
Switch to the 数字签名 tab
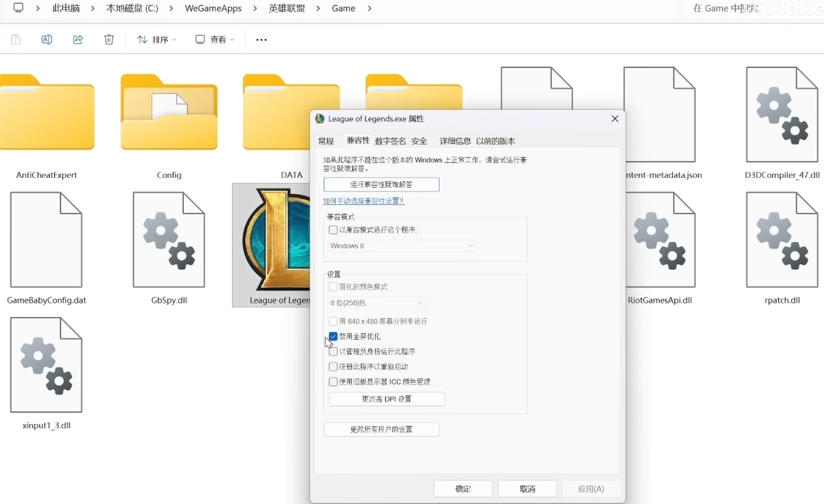391,141
